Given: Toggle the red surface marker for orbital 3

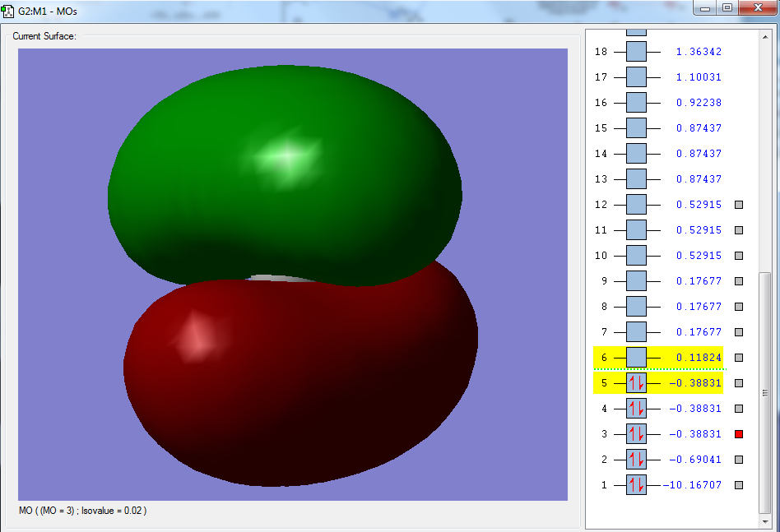Looking at the screenshot, I should click(739, 434).
